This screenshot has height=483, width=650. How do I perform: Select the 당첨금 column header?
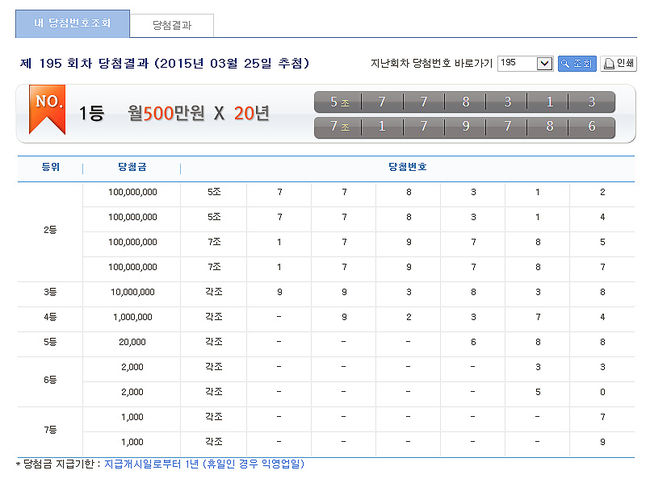[132, 167]
